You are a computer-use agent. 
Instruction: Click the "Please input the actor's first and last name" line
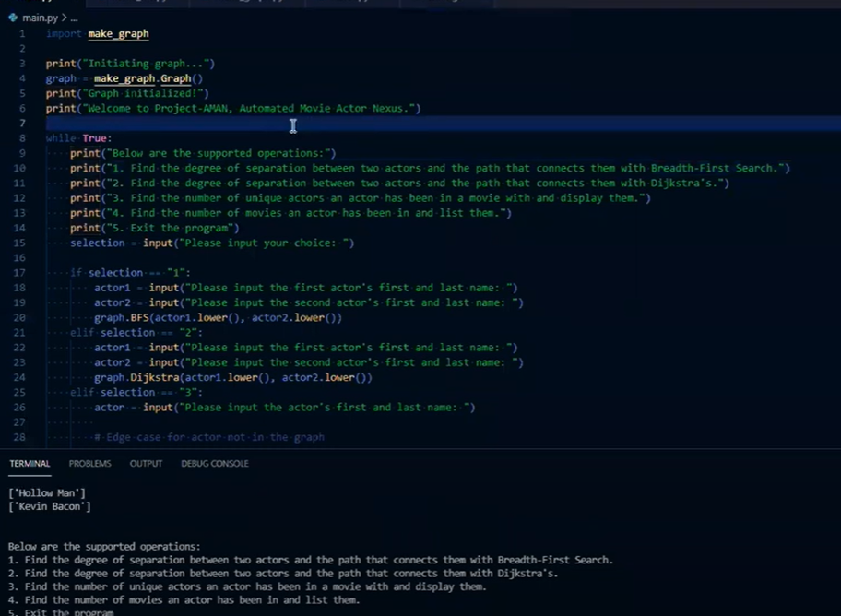click(x=285, y=408)
